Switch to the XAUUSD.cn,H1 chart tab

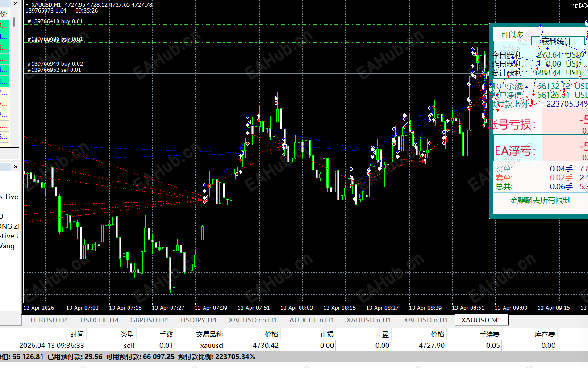(253, 320)
